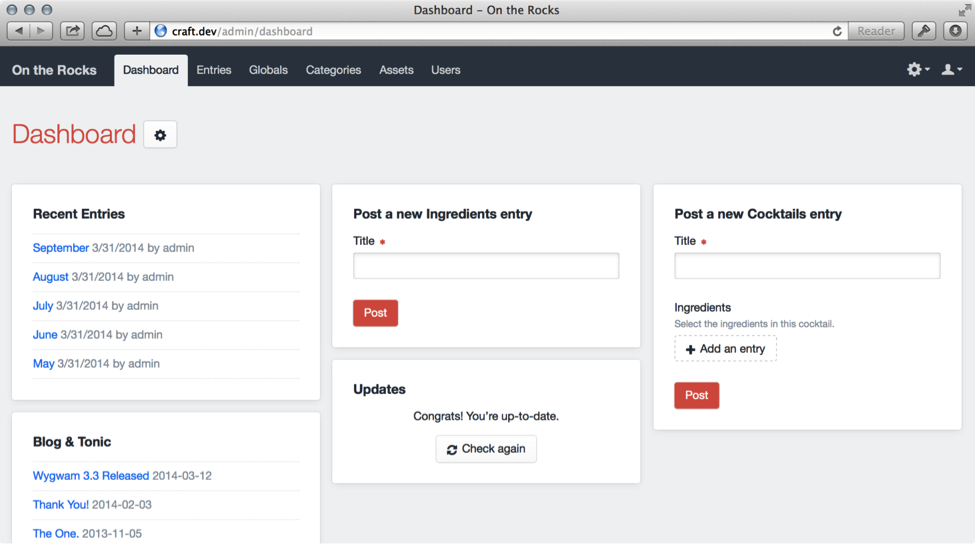Open the iCloud tabs cloud icon
Viewport: 975px width, 544px height.
point(104,30)
